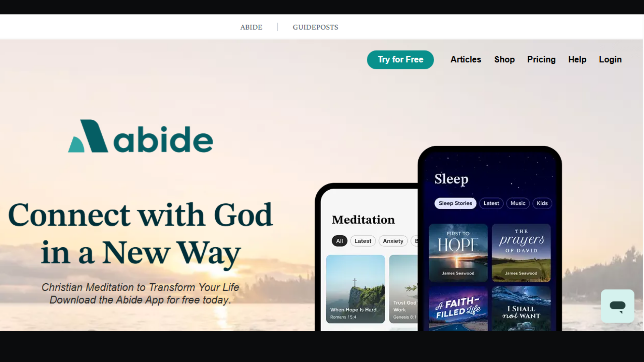644x362 pixels.
Task: Open A Faith-Filled Life thumbnail
Action: click(458, 308)
